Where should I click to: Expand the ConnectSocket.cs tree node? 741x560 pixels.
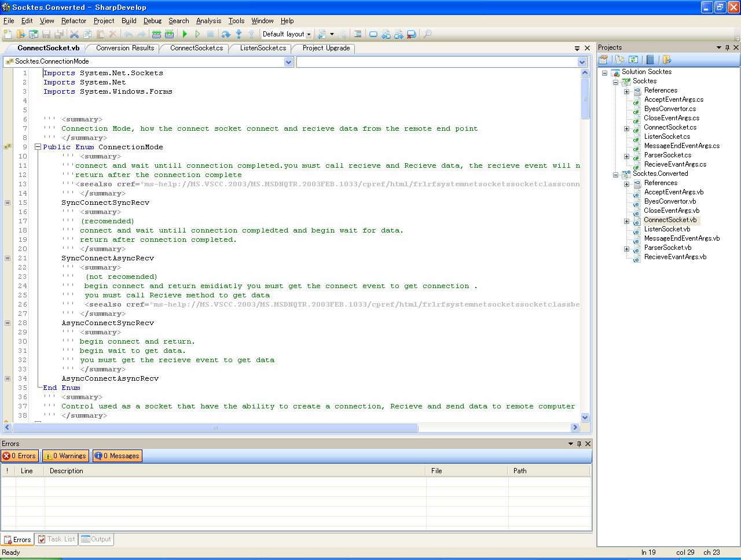pos(626,128)
